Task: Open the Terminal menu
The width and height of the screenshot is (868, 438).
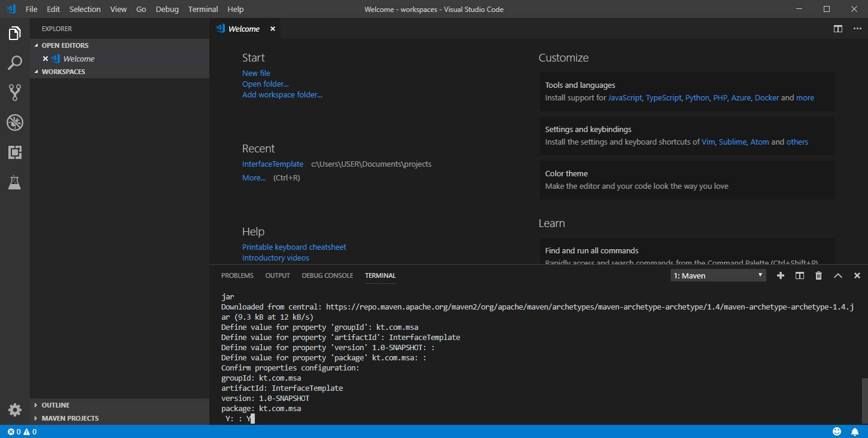Action: point(203,10)
